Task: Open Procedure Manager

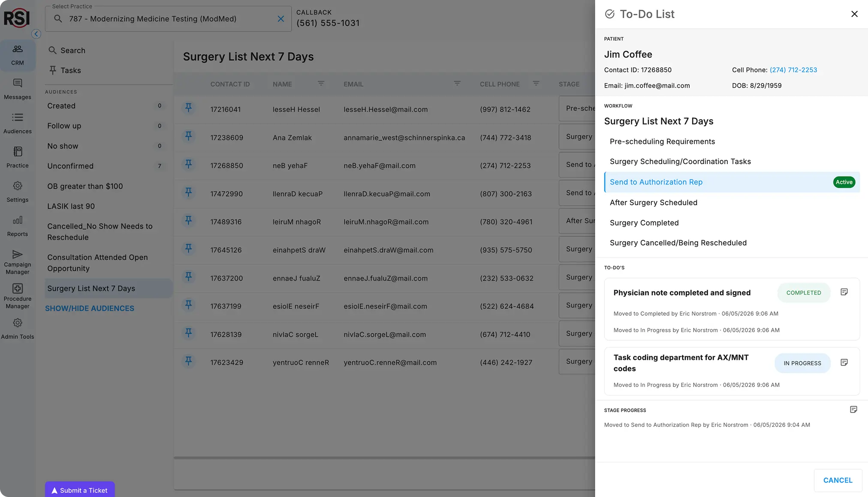Action: point(18,296)
